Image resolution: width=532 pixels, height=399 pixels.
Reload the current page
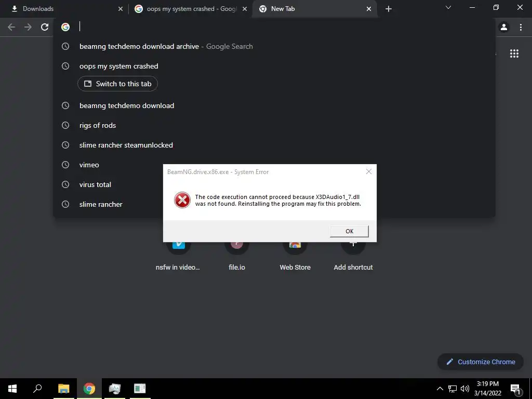tap(45, 27)
